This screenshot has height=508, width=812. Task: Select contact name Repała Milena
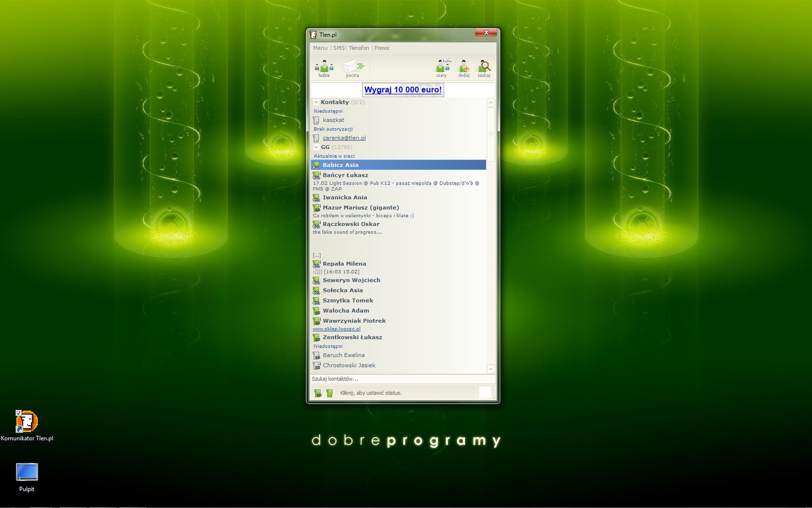click(344, 264)
